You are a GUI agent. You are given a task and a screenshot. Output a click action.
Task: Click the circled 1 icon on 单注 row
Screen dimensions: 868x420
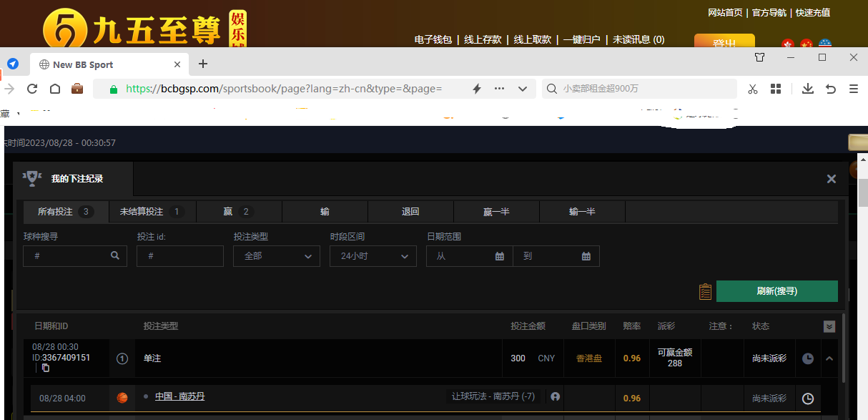click(122, 358)
